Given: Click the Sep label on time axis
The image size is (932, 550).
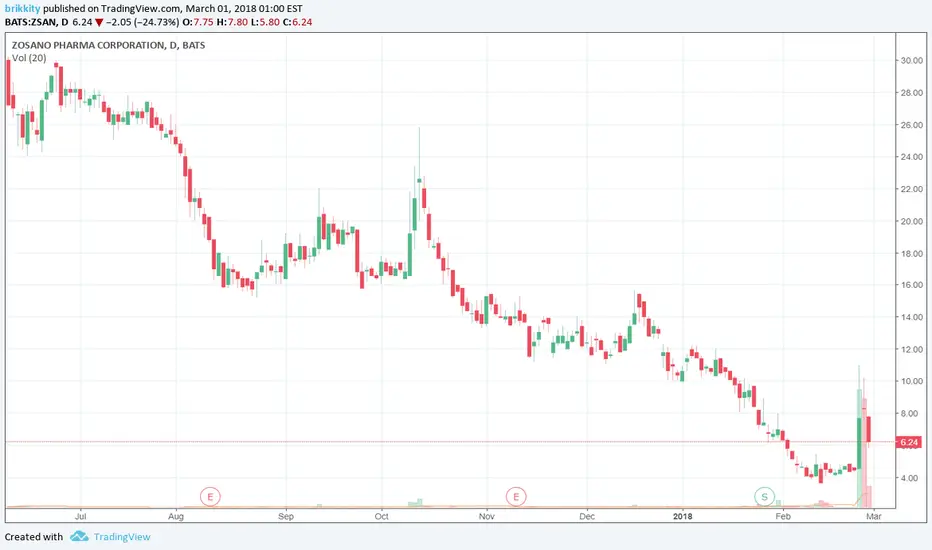Looking at the screenshot, I should coord(286,516).
